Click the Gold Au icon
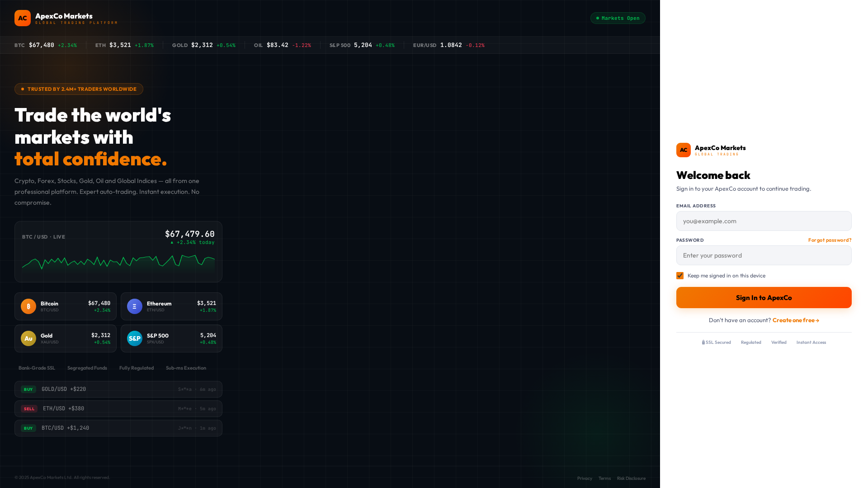868x488 pixels. (28, 338)
